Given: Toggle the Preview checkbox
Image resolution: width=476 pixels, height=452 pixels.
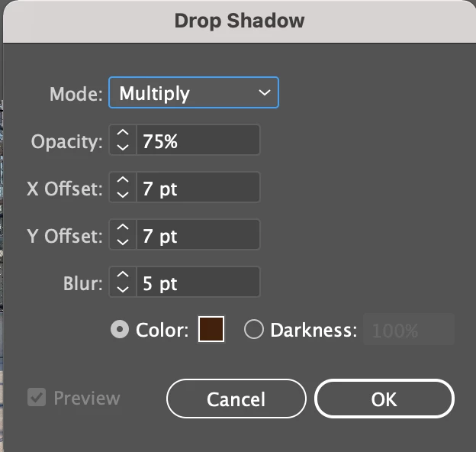Looking at the screenshot, I should click(x=37, y=397).
